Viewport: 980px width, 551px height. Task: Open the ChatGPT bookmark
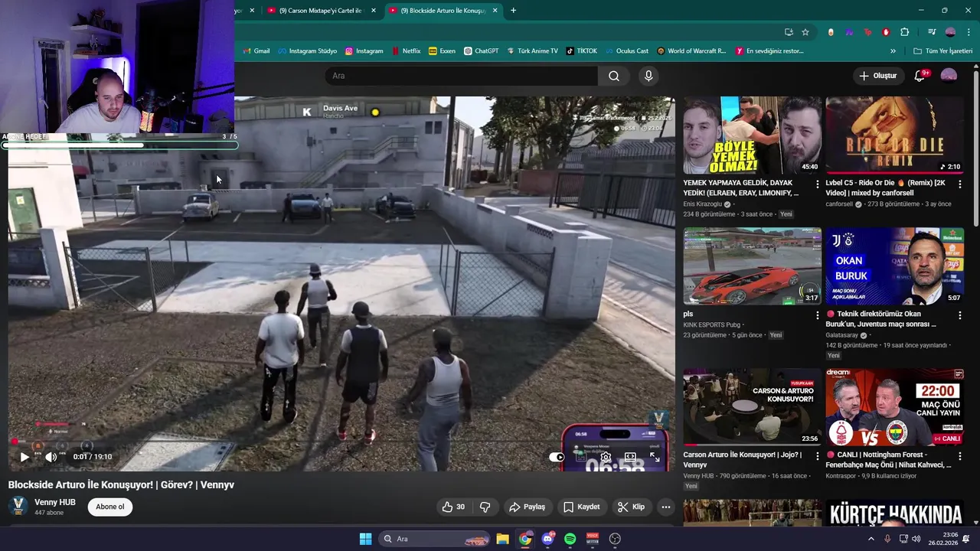pyautogui.click(x=481, y=51)
